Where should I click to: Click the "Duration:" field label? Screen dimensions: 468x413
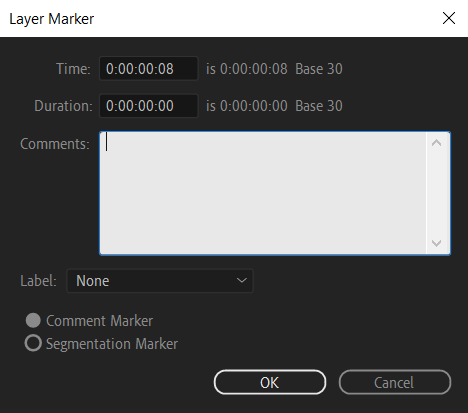click(x=63, y=106)
